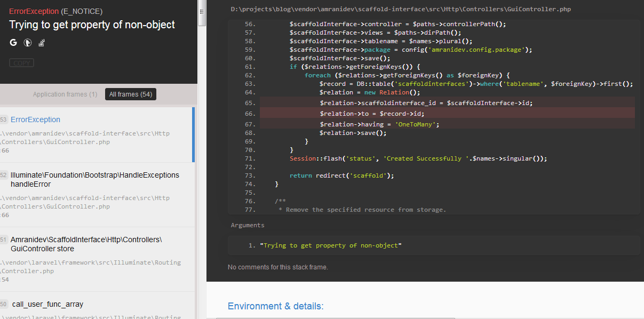Click line 60 $scaffoldInterface->save()
The image size is (644, 319).
click(340, 58)
